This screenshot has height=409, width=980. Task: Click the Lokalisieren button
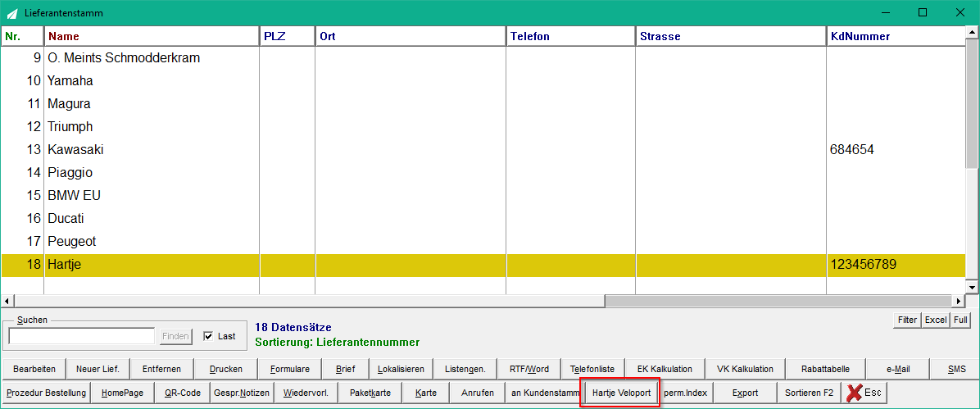click(x=401, y=369)
